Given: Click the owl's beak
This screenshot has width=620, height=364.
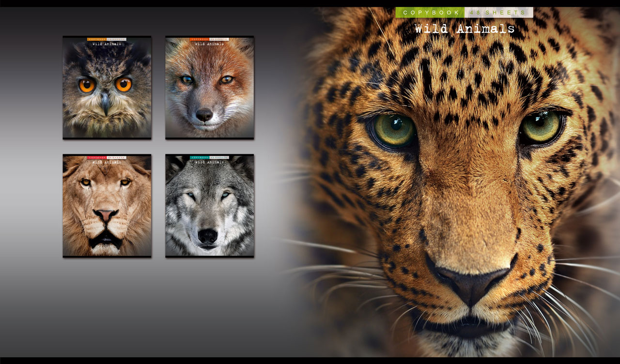Looking at the screenshot, I should pos(106,102).
